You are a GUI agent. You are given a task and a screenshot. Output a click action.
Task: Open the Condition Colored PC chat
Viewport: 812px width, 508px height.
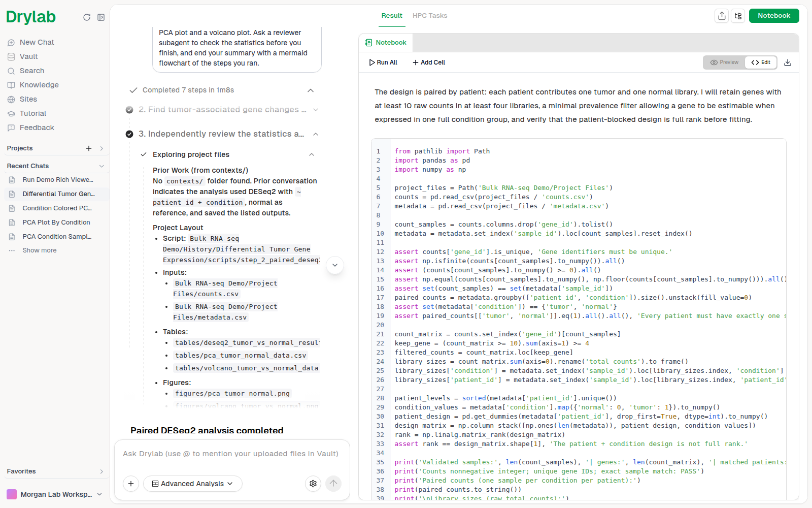tap(57, 208)
